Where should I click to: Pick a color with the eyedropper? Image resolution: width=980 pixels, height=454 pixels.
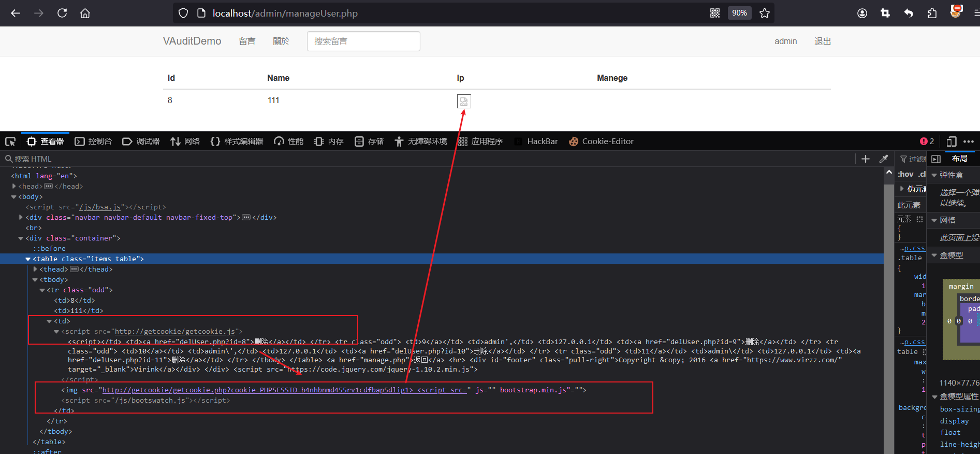tap(884, 159)
